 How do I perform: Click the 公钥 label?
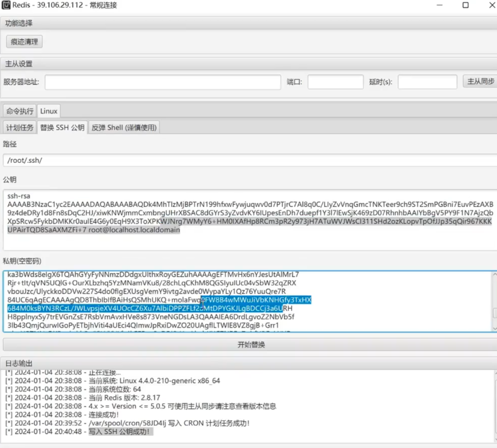pyautogui.click(x=10, y=180)
